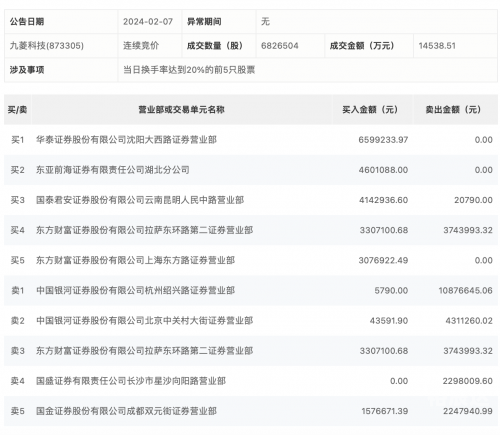
Task: Click the sell amount 20790.00
Action: pyautogui.click(x=473, y=200)
